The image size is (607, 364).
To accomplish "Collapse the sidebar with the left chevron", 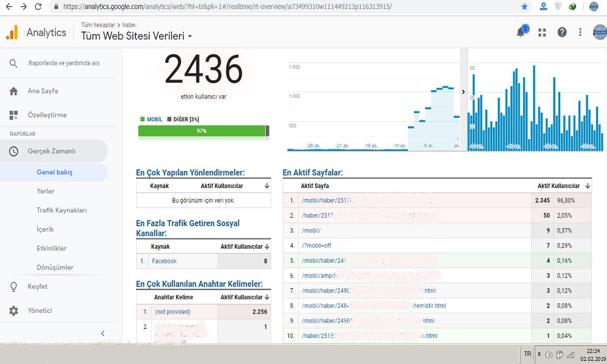I will pyautogui.click(x=103, y=333).
